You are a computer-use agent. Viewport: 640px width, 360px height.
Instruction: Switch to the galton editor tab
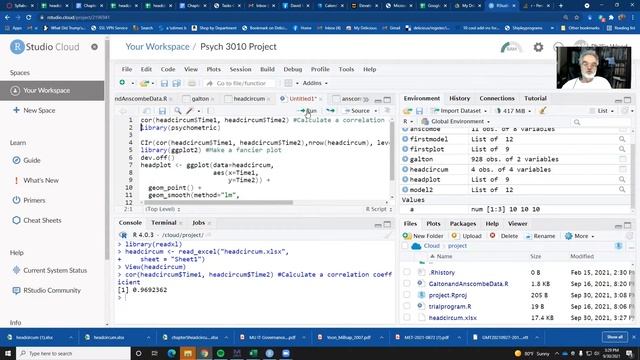click(200, 99)
